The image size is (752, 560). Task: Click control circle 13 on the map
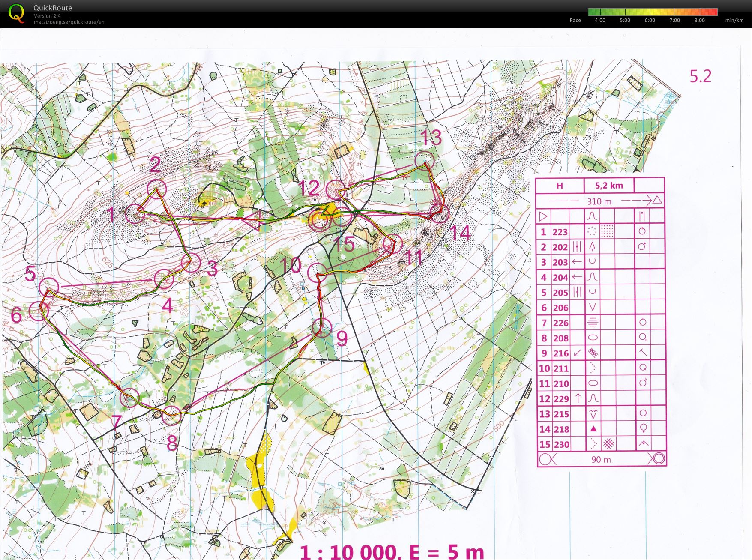[x=425, y=161]
